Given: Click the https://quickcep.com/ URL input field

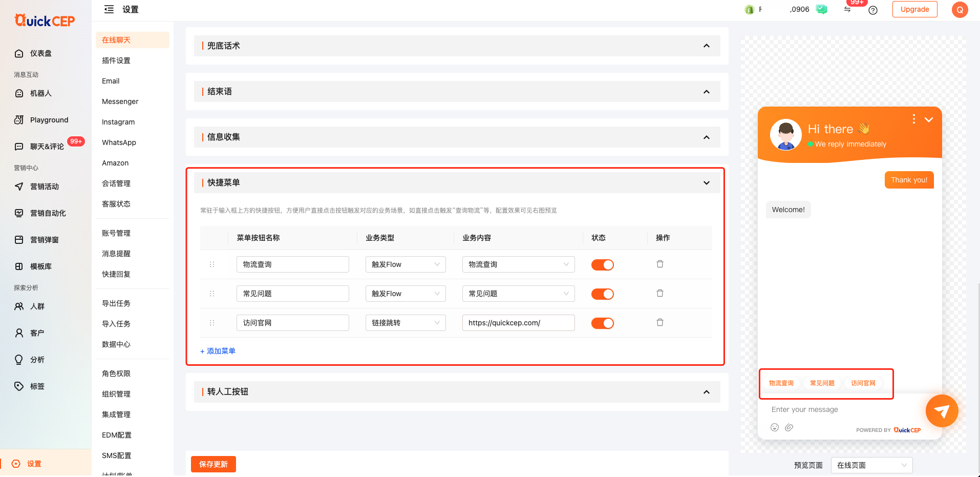Looking at the screenshot, I should pos(519,323).
